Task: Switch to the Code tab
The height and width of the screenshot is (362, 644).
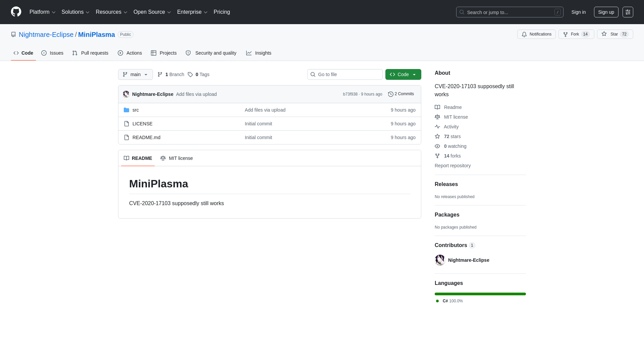Action: coord(23,53)
